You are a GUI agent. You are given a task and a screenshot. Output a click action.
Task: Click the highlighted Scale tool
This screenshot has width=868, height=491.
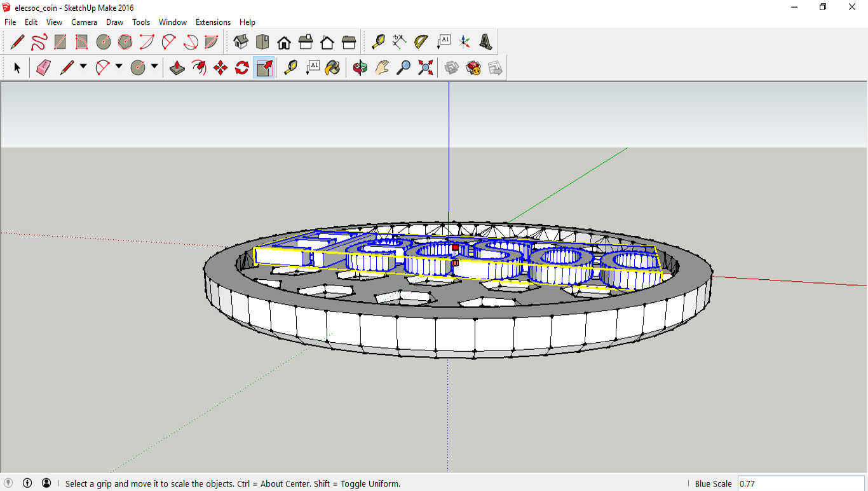pos(264,67)
